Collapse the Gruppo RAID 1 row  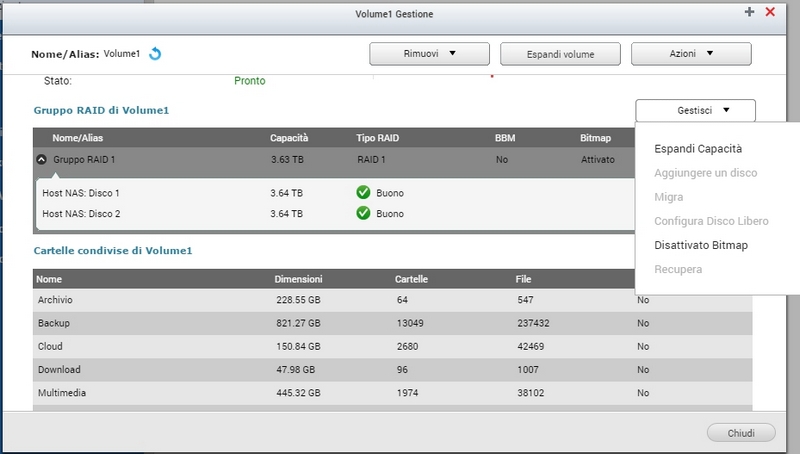[x=41, y=159]
